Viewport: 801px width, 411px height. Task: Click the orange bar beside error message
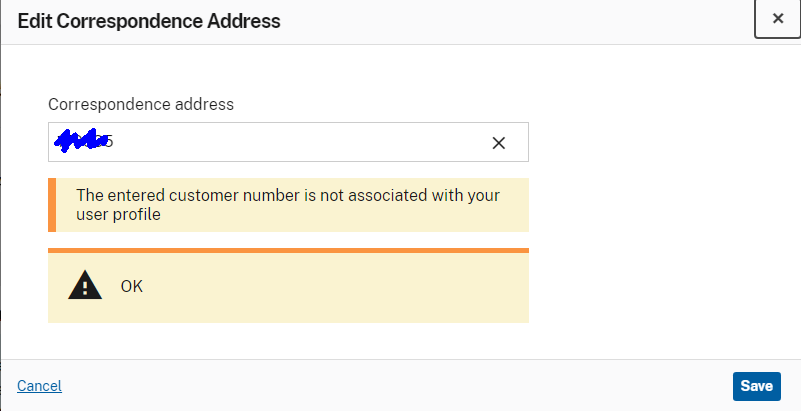52,205
